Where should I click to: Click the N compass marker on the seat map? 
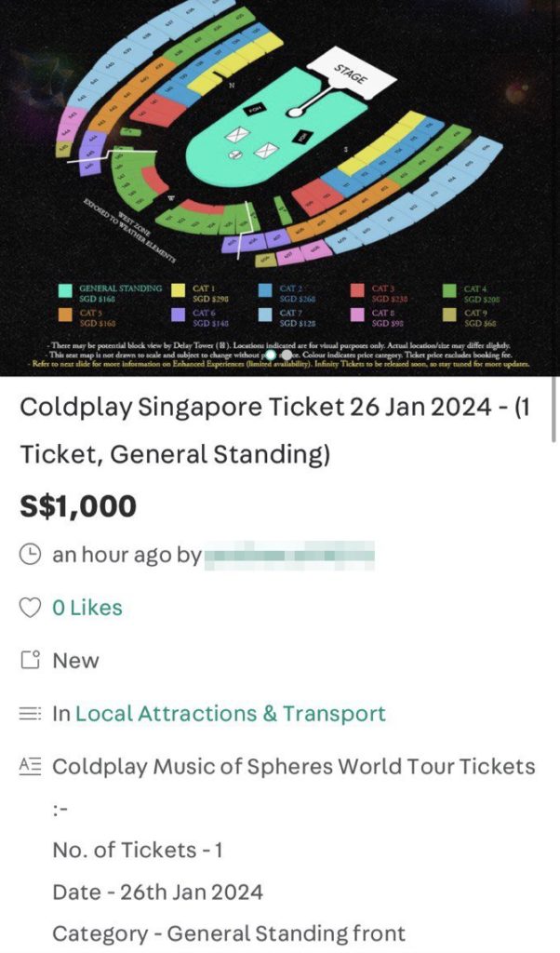pos(232,83)
